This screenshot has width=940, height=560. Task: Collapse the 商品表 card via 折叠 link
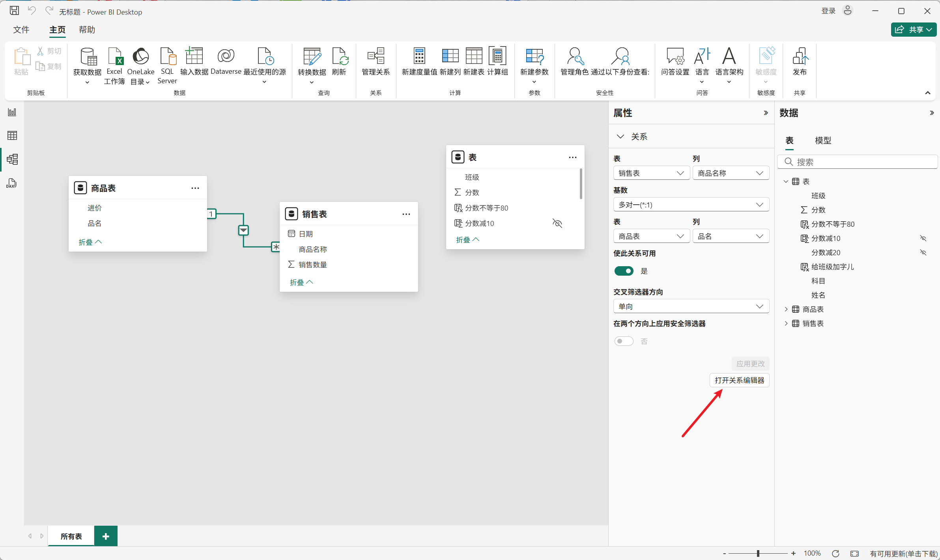90,242
